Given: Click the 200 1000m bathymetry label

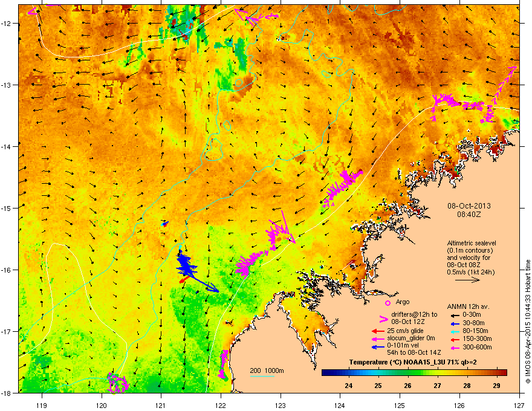Looking at the screenshot, I should pos(267,371).
